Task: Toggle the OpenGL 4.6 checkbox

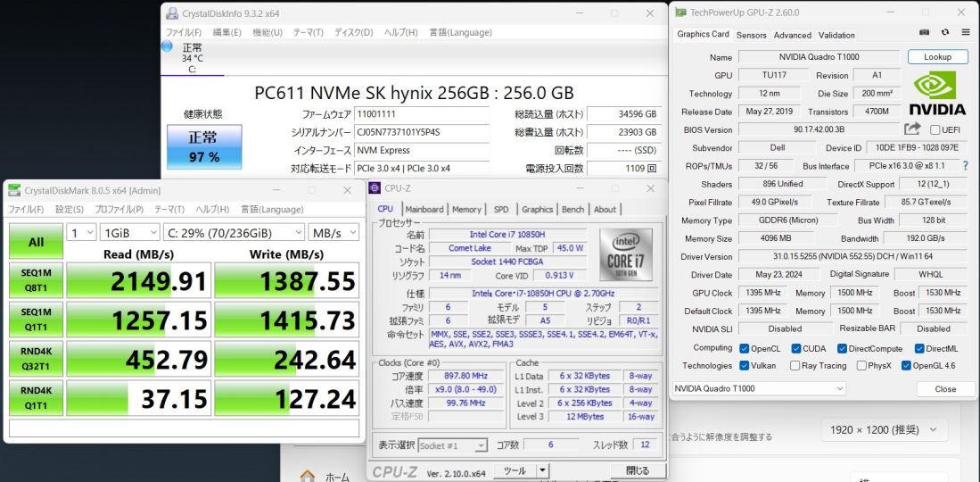Action: (906, 365)
